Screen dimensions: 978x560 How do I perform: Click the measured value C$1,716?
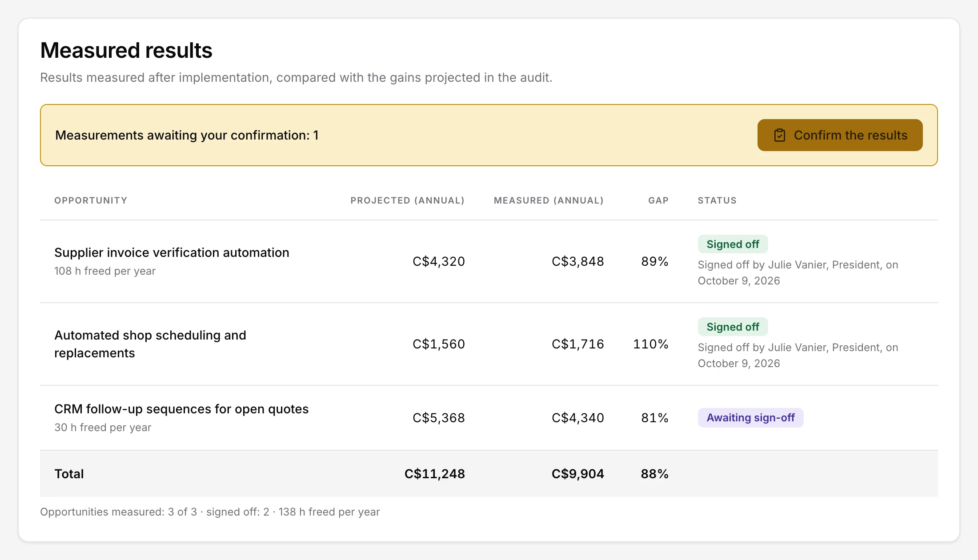[x=578, y=344]
